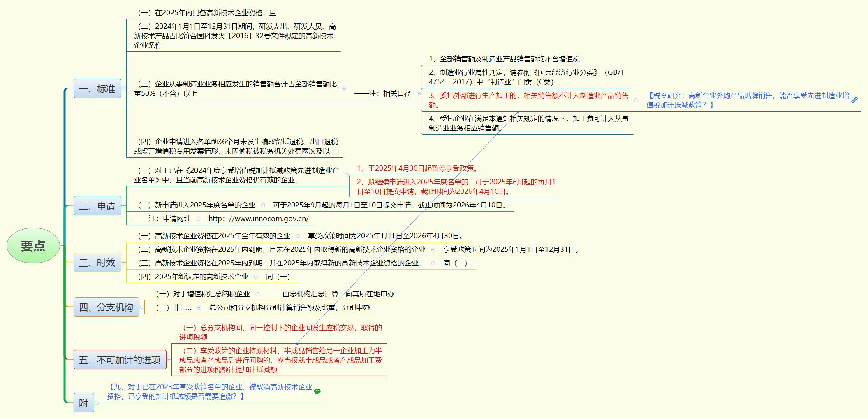The image size is (868, 419).
Task: Collapse child of (二)新申请进入2025年度名单的企业
Action: click(263, 205)
